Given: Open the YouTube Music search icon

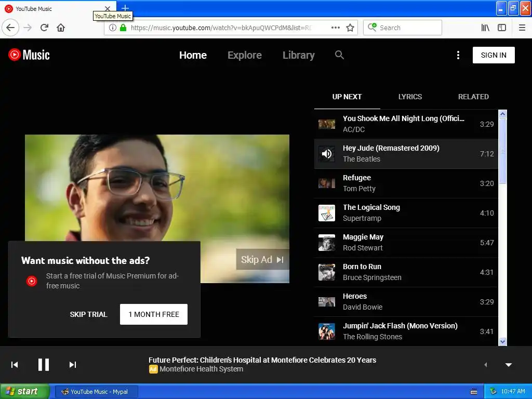Looking at the screenshot, I should 339,55.
